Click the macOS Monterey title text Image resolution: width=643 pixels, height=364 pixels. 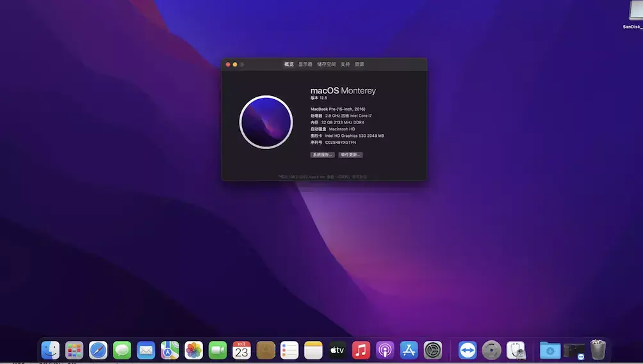tap(343, 90)
